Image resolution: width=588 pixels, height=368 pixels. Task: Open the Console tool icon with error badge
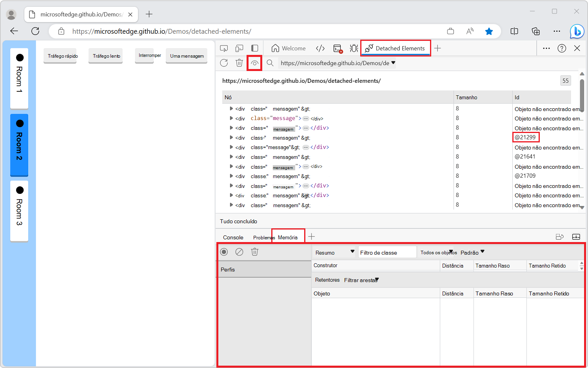[x=338, y=49]
